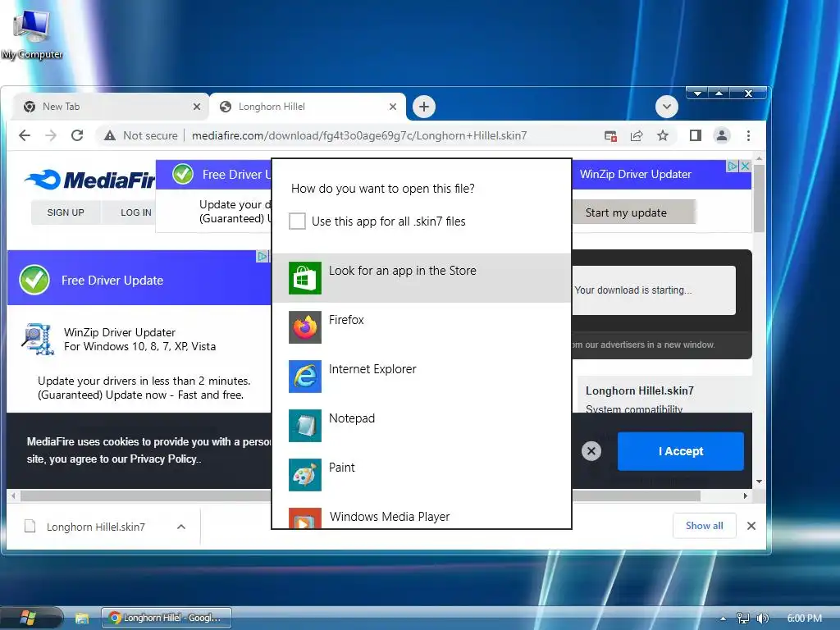Select the Internet Explorer icon
The width and height of the screenshot is (840, 630).
pyautogui.click(x=305, y=377)
